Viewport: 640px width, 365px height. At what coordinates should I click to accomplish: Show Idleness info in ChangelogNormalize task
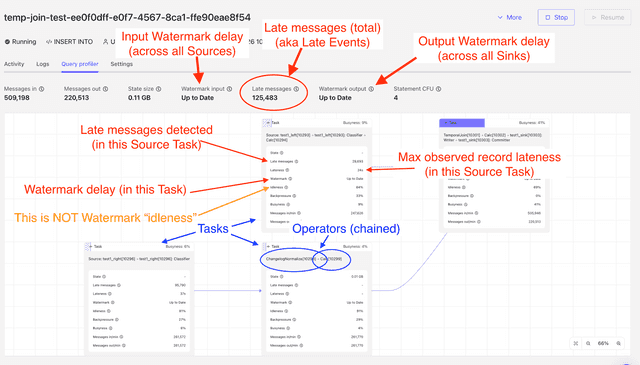286,311
